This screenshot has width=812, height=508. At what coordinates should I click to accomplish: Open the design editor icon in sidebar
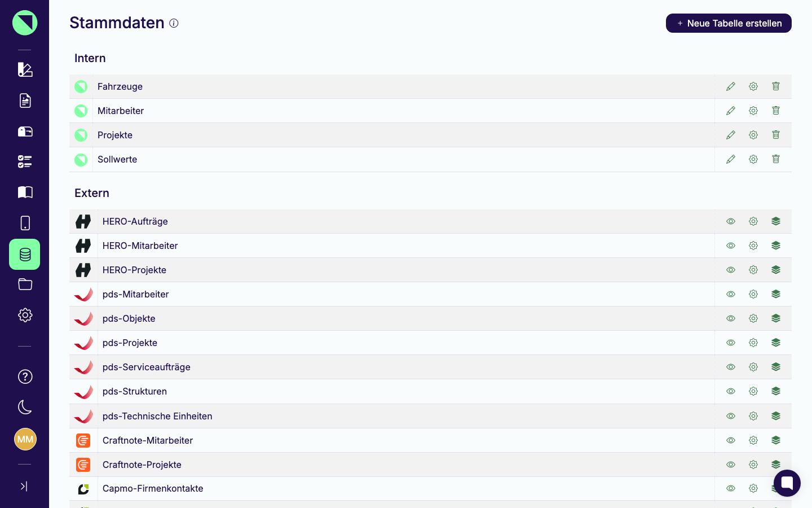pyautogui.click(x=25, y=69)
